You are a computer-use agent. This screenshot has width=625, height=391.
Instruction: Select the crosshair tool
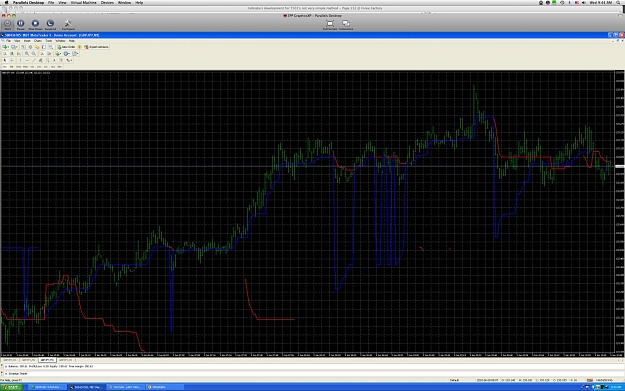point(12,61)
